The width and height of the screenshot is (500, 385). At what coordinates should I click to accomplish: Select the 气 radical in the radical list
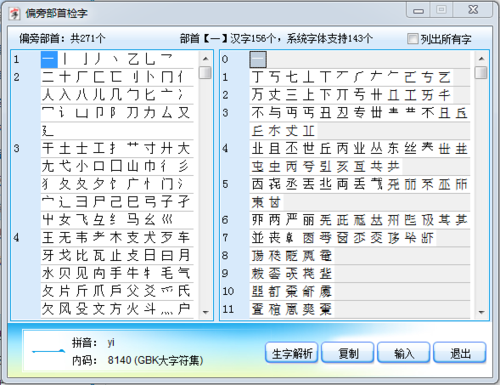[184, 273]
